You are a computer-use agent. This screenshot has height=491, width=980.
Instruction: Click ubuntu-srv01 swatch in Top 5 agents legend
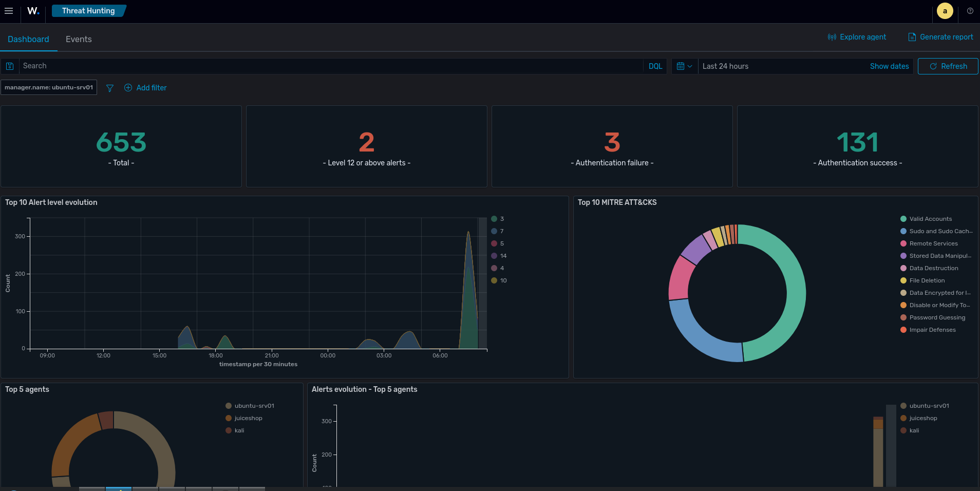point(229,406)
